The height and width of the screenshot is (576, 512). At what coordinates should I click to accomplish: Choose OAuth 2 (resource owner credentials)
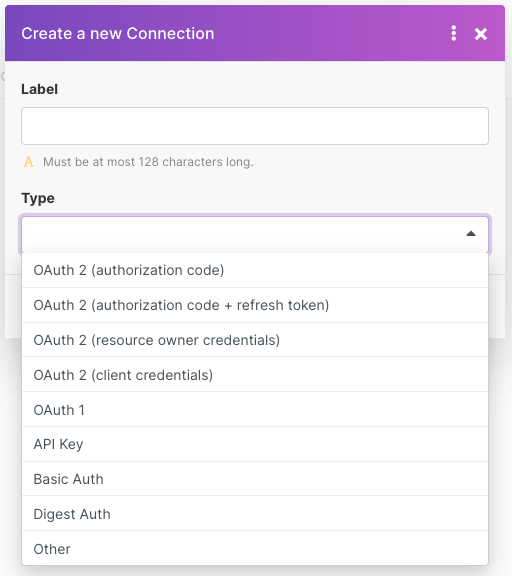(255, 340)
